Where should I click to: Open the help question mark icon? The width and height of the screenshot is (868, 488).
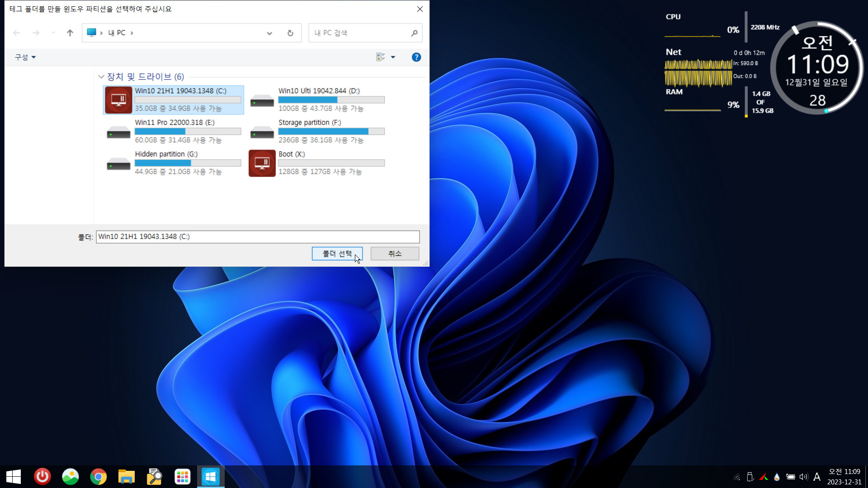(416, 57)
